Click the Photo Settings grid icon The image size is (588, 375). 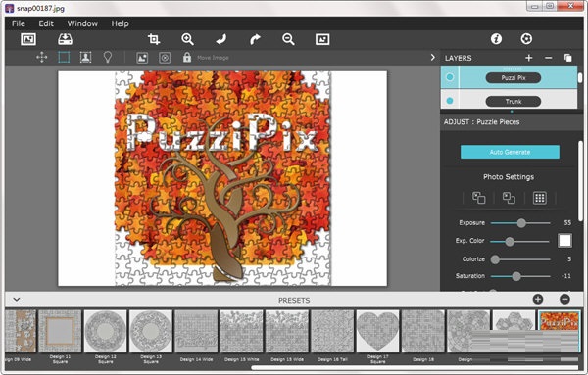pyautogui.click(x=540, y=198)
